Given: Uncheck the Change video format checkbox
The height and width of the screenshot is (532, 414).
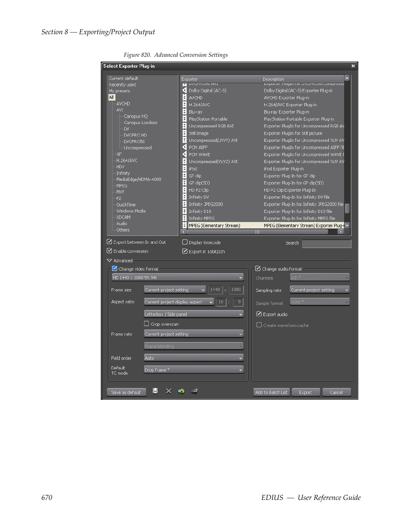Looking at the screenshot, I should (115, 269).
